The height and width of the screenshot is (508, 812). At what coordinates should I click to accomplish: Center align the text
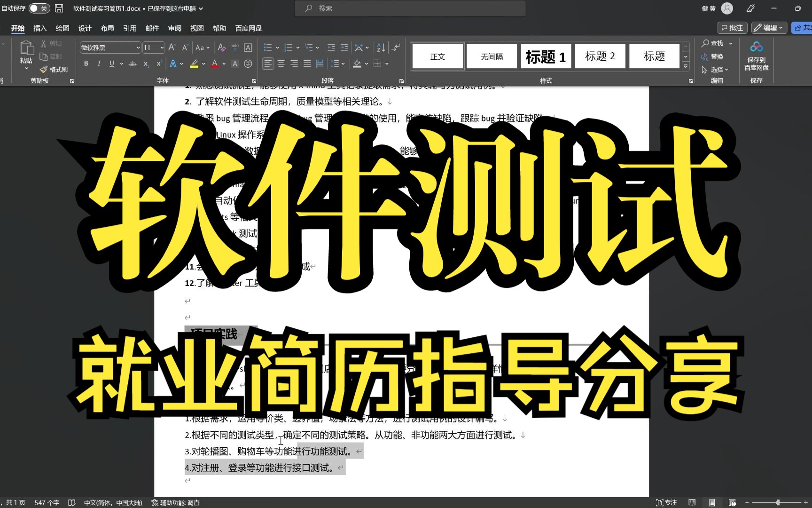coord(281,63)
